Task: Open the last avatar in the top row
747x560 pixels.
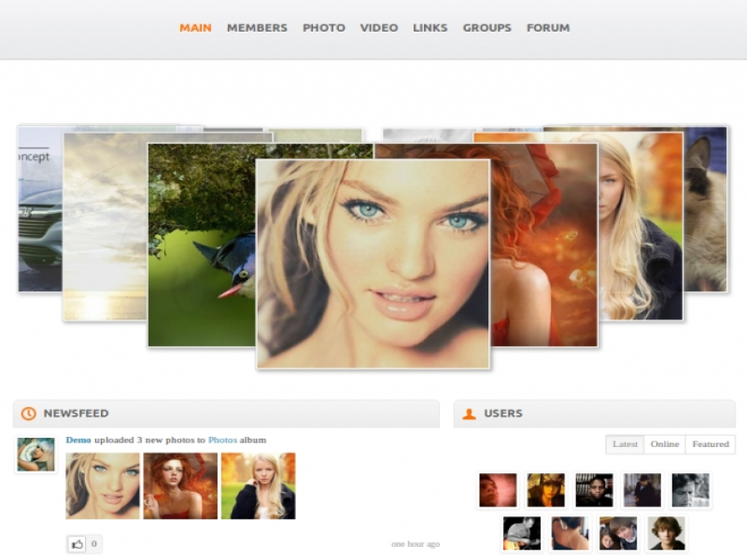Action: (690, 490)
